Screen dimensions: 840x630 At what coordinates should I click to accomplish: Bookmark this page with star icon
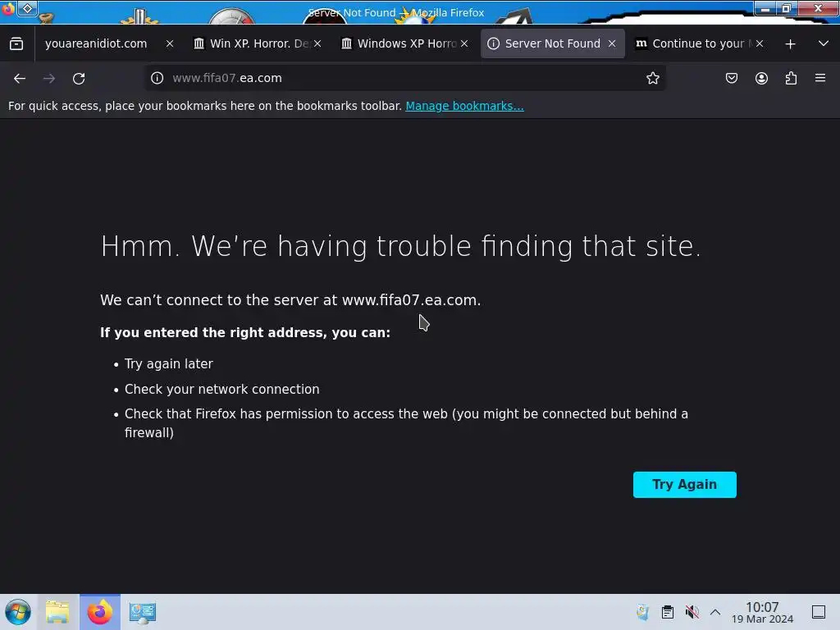pyautogui.click(x=652, y=78)
